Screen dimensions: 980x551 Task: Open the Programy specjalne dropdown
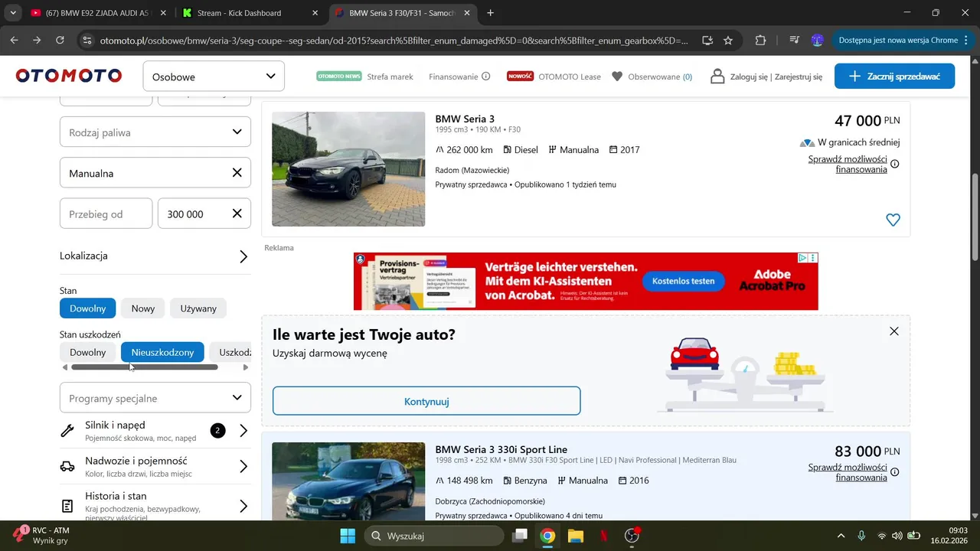coord(155,398)
